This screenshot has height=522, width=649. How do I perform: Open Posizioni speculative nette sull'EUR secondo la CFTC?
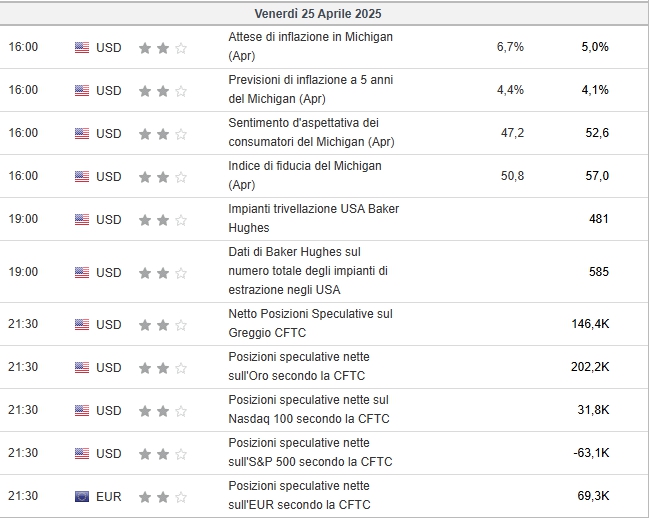pyautogui.click(x=299, y=495)
